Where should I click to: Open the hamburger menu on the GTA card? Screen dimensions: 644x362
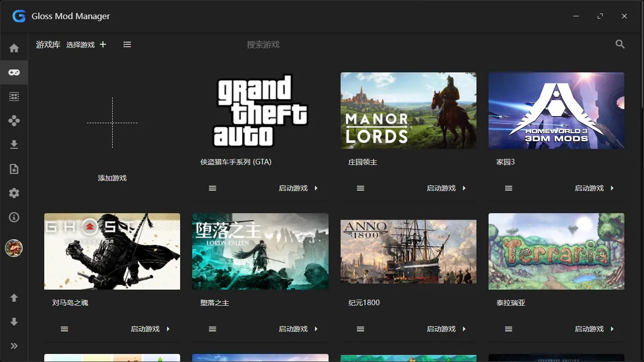coord(212,188)
